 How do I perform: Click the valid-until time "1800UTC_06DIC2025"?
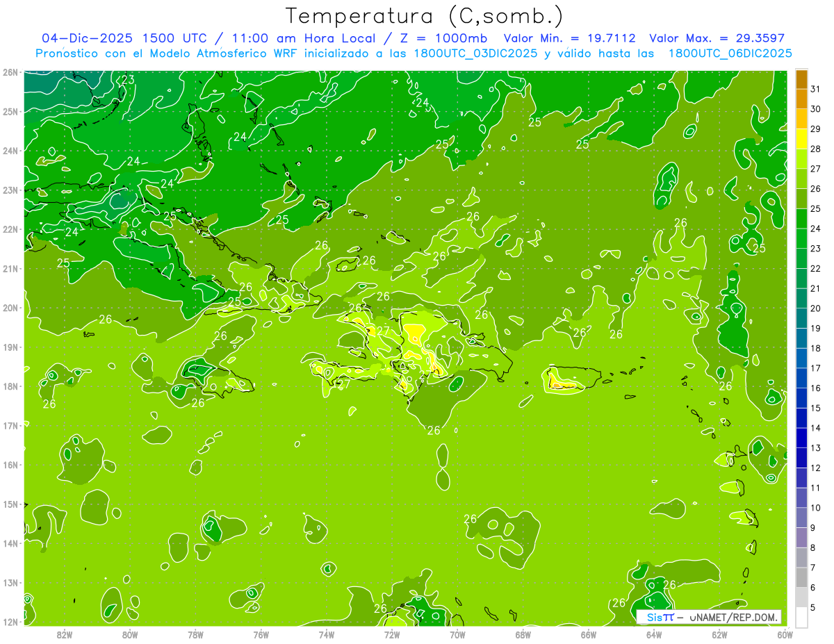730,53
